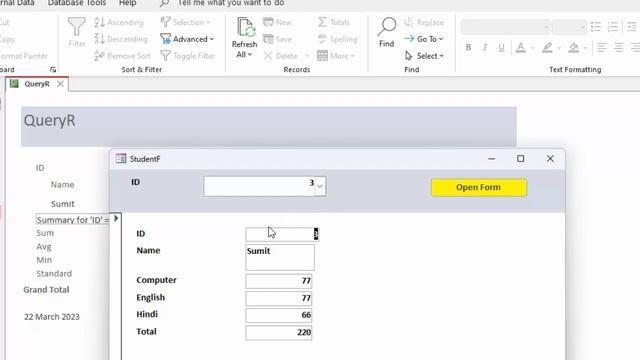640x360 pixels.
Task: Click the English field showing 77
Action: point(279,298)
